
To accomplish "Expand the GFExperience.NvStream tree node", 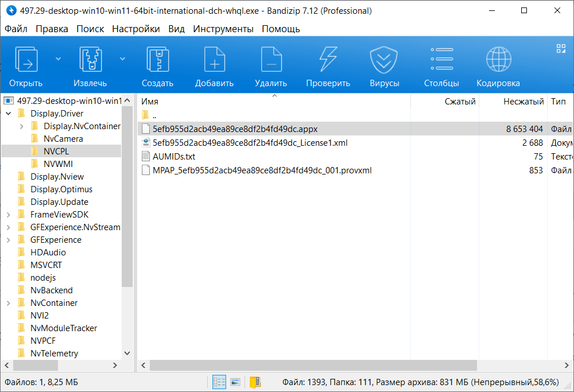I will coord(9,227).
